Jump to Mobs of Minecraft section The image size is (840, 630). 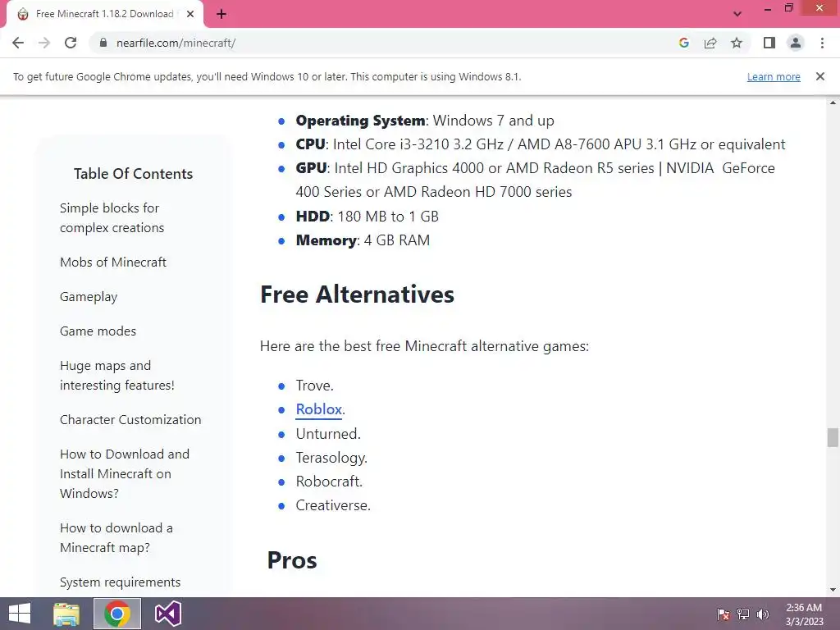113,262
